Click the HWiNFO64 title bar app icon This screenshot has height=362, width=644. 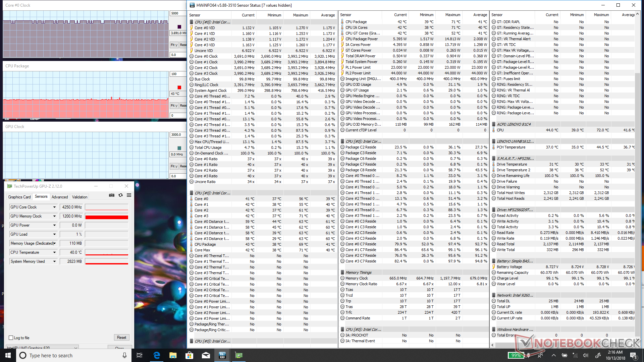pyautogui.click(x=192, y=5)
